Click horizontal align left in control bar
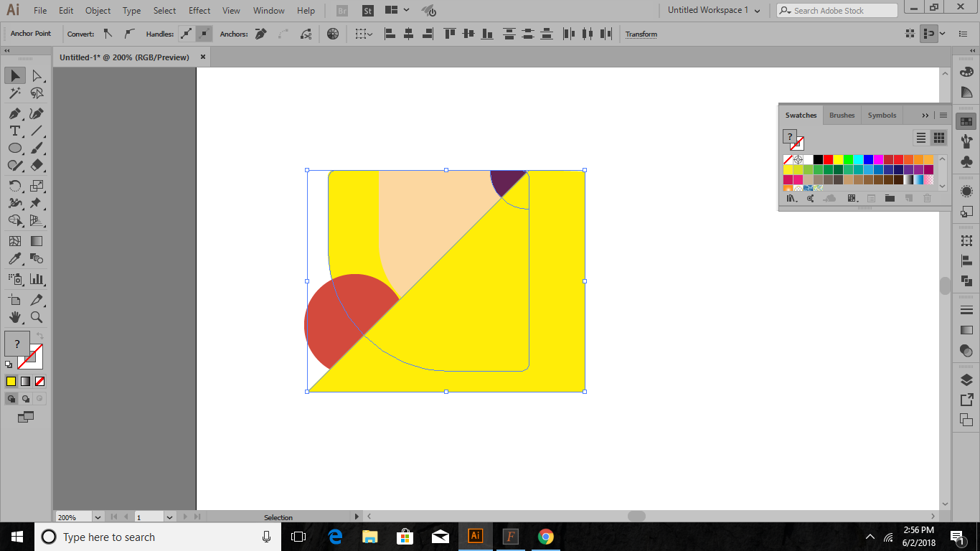This screenshot has width=980, height=551. pyautogui.click(x=390, y=34)
